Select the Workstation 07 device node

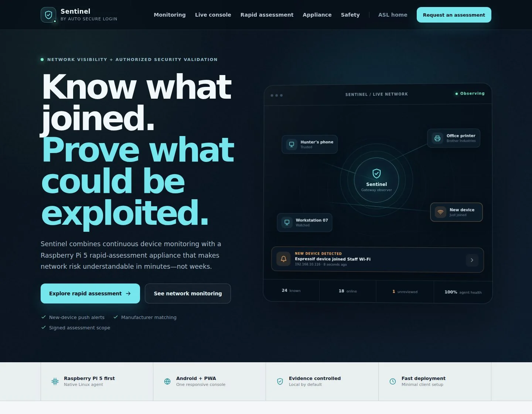[305, 223]
